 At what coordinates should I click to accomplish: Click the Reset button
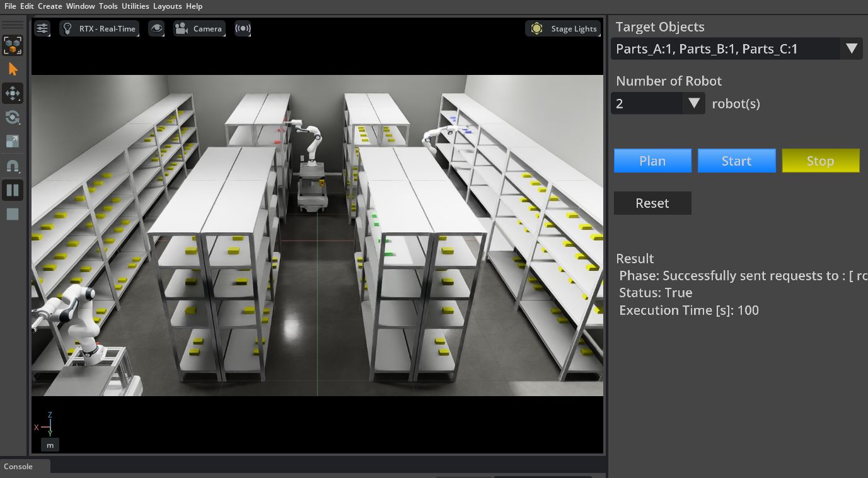click(652, 203)
